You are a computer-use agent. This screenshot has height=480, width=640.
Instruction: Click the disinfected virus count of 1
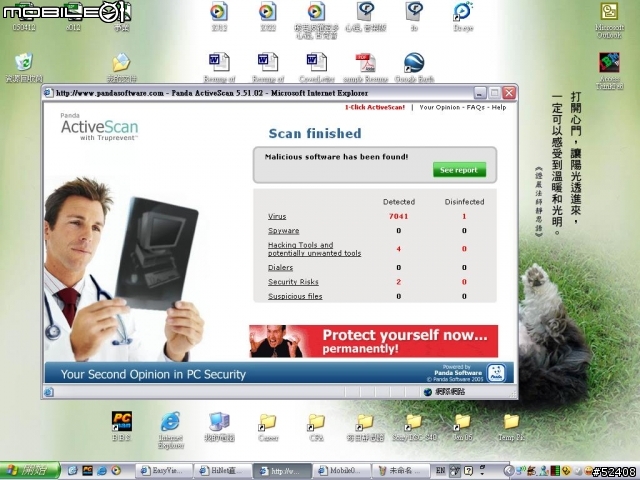click(x=464, y=216)
